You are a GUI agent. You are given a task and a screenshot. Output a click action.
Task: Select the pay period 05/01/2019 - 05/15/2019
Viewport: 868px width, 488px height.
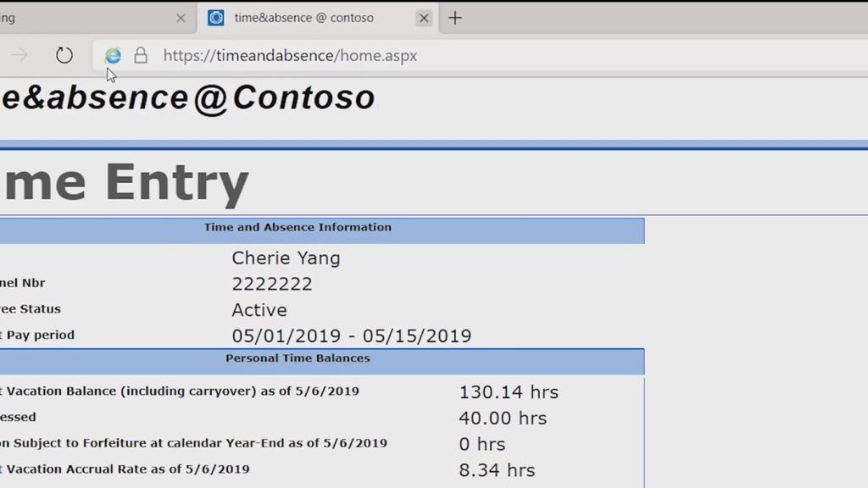point(353,335)
